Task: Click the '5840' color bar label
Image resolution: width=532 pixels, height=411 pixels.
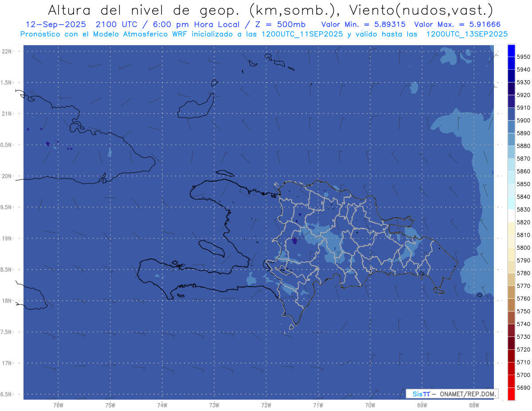Action: tap(523, 197)
